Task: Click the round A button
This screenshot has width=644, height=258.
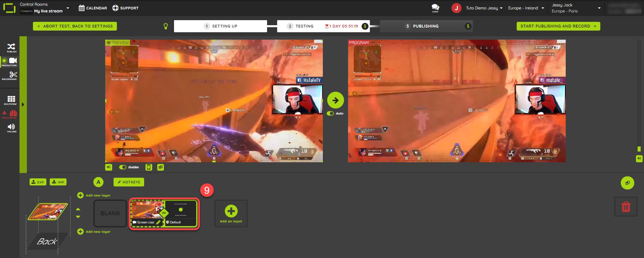Action: tap(98, 182)
